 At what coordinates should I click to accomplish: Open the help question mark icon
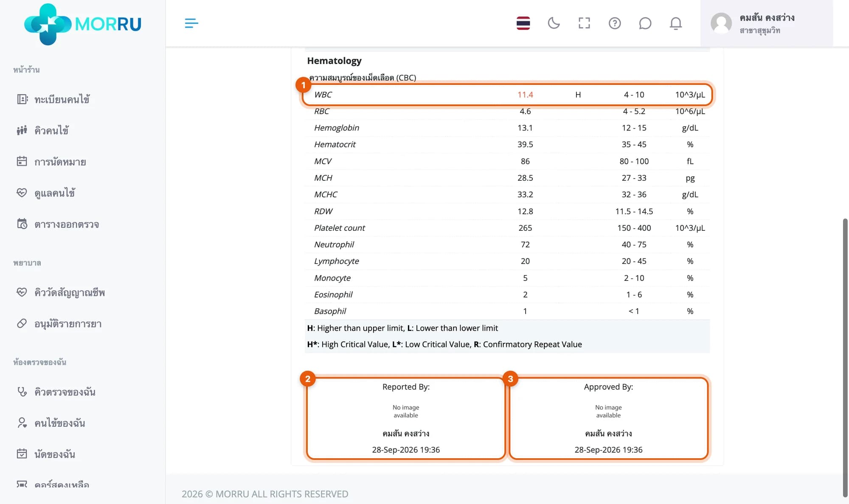(615, 23)
